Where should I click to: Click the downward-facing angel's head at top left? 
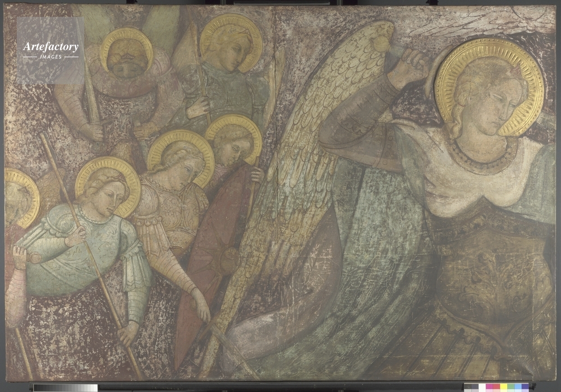point(126,56)
